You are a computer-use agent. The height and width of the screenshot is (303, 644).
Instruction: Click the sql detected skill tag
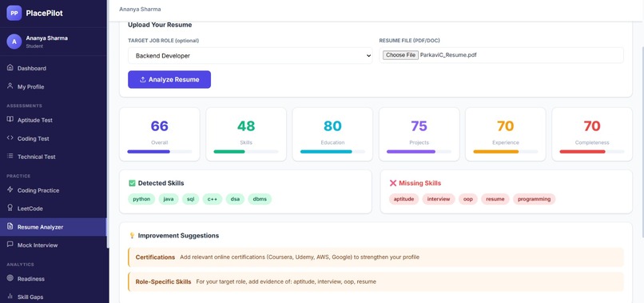coord(191,199)
